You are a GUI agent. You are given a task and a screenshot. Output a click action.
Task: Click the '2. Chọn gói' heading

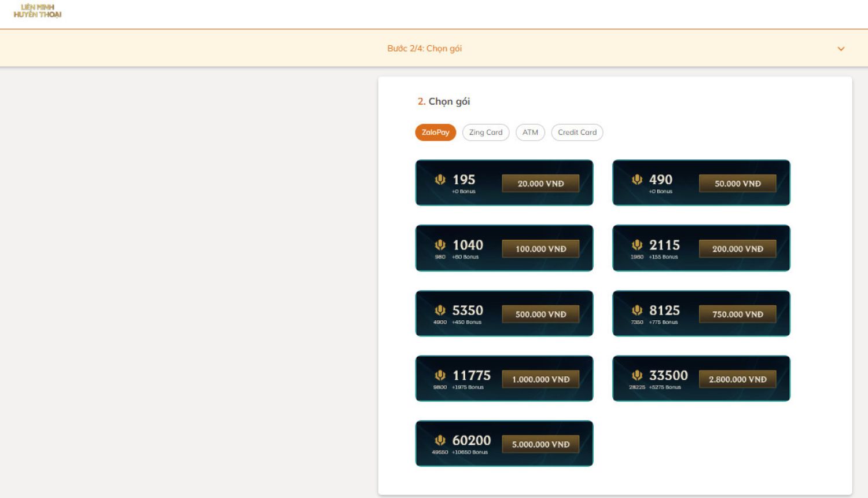444,101
